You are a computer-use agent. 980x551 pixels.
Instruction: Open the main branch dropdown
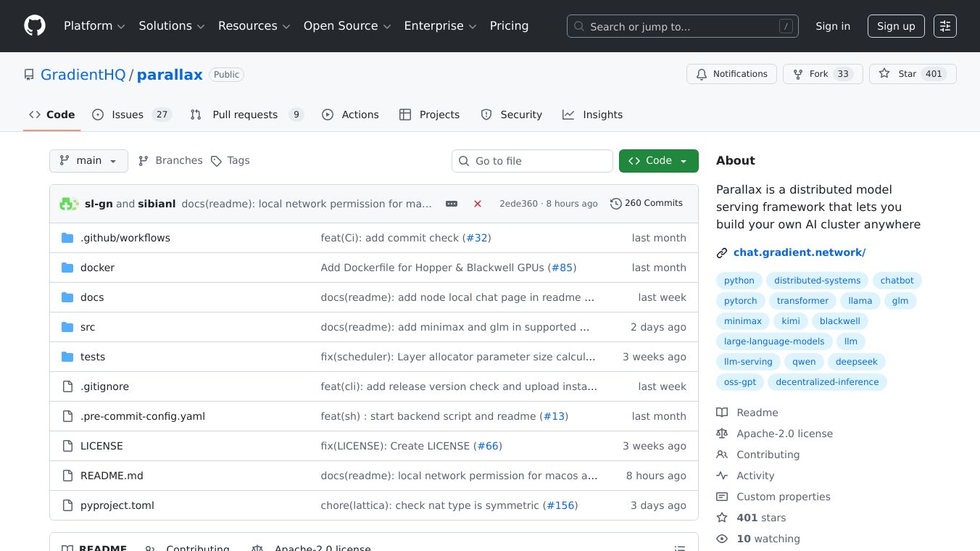pos(88,161)
